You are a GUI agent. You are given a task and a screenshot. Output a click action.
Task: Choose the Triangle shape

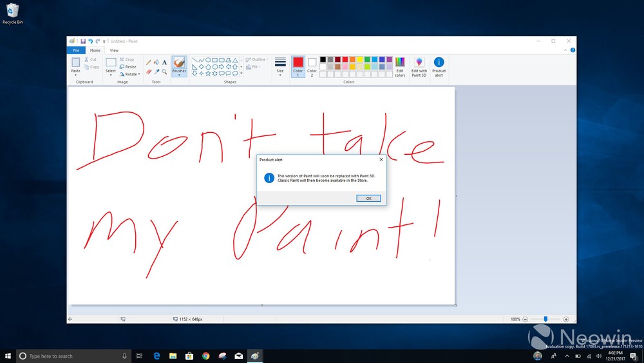tap(234, 60)
